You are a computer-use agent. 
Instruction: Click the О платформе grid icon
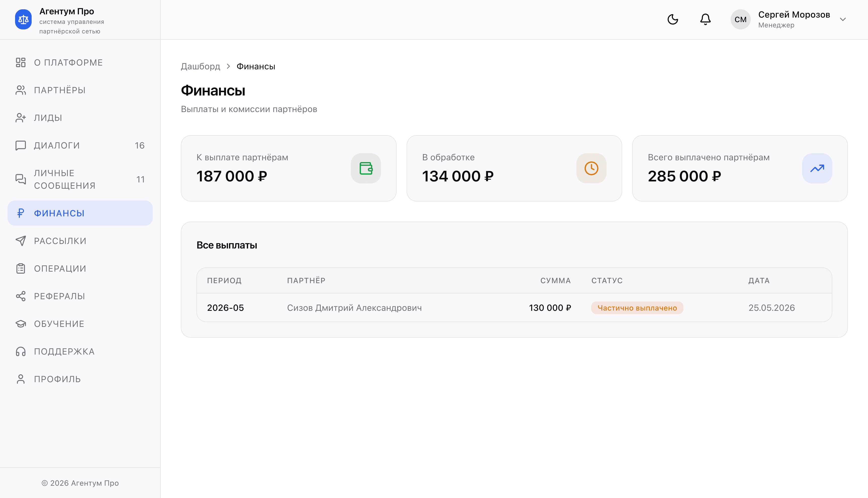[x=21, y=63]
